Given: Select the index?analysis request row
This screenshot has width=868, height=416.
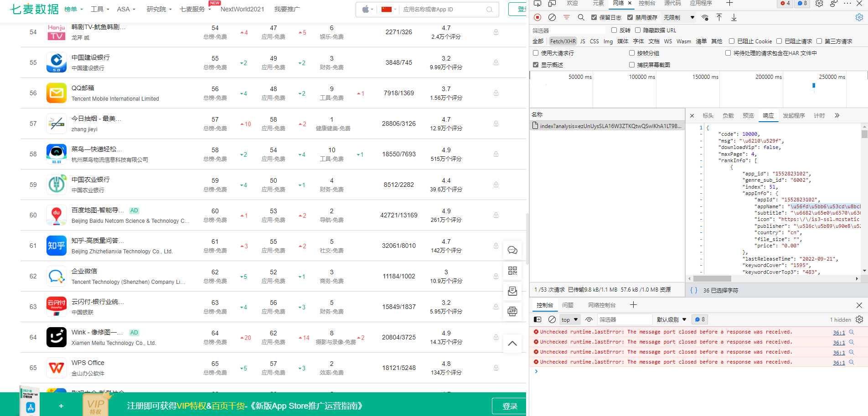Looking at the screenshot, I should point(607,126).
